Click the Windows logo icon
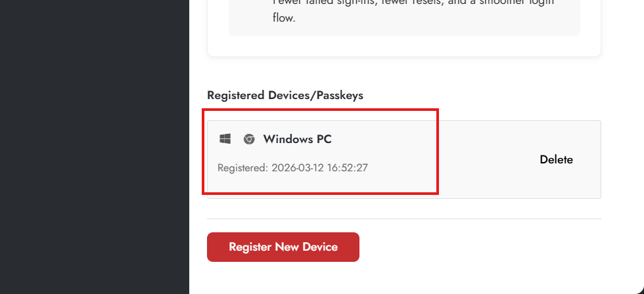The image size is (644, 294). [x=225, y=139]
